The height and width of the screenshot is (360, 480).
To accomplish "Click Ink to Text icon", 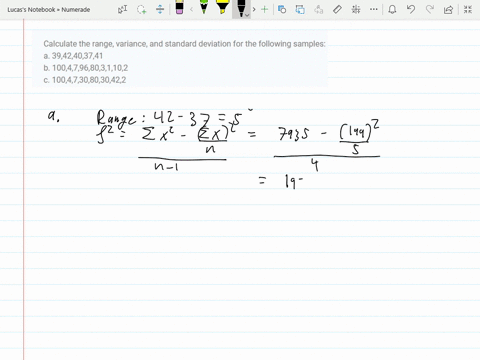I will pyautogui.click(x=319, y=9).
